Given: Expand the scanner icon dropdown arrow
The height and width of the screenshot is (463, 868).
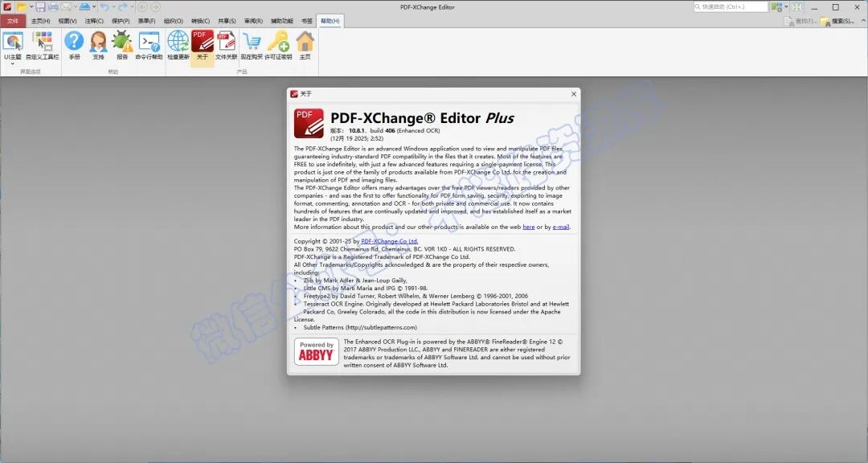Looking at the screenshot, I should tap(94, 6).
